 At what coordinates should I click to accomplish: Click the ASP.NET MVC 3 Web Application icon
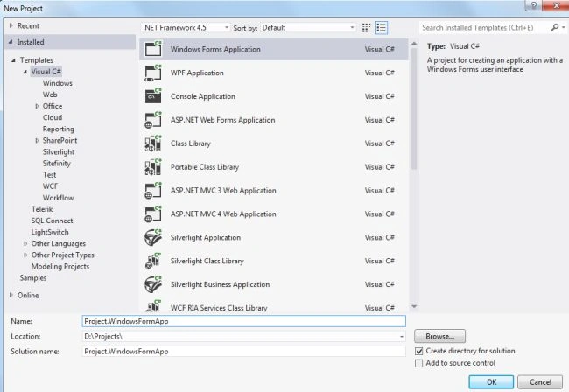coord(153,191)
